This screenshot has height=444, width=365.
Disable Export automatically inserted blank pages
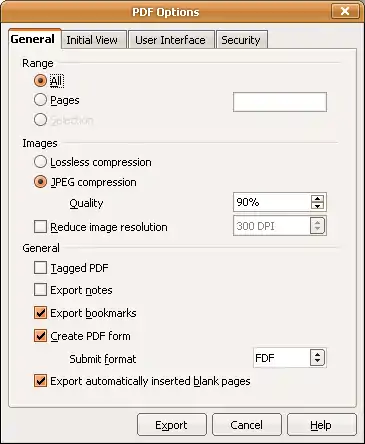click(x=40, y=381)
